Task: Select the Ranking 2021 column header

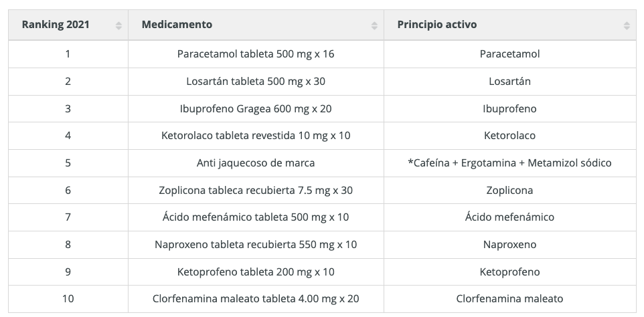Action: (x=68, y=25)
